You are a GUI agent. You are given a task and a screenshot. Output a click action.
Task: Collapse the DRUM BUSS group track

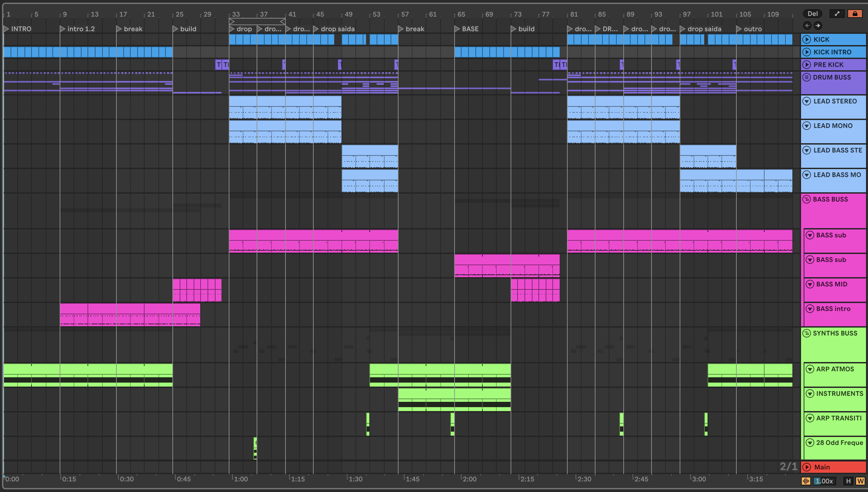[807, 77]
